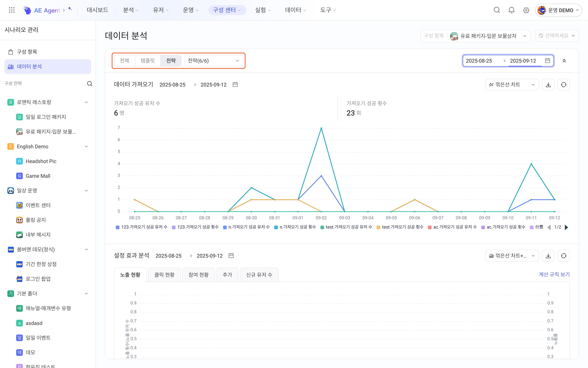Viewport: 588px width, 368px height.
Task: Collapse the 로맨틱 레스토랑 folder
Action: pos(86,102)
